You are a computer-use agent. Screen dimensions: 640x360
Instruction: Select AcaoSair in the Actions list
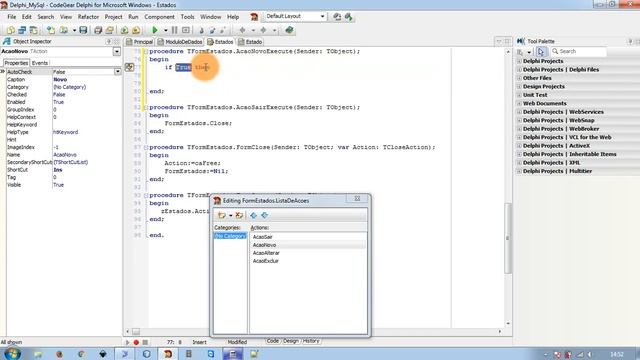tap(262, 237)
